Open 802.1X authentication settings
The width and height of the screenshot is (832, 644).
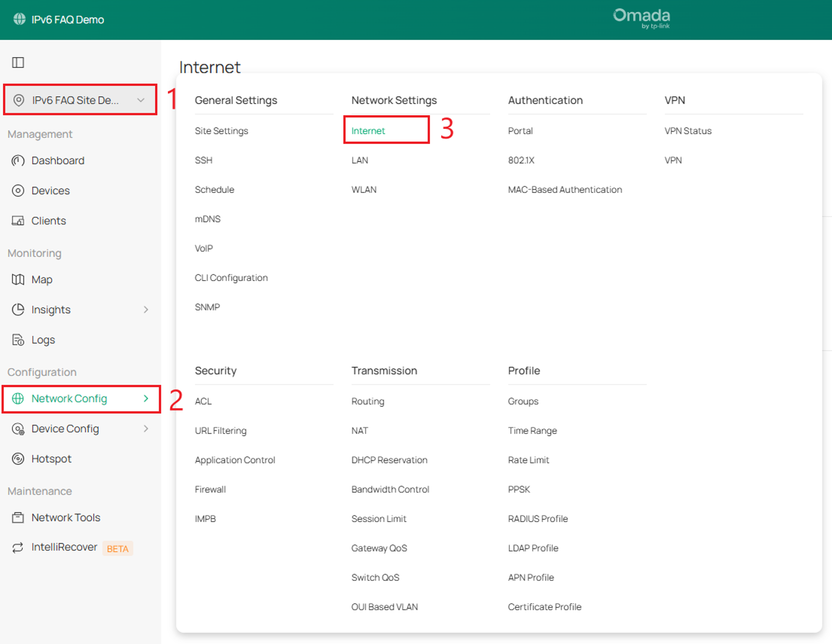click(x=521, y=160)
